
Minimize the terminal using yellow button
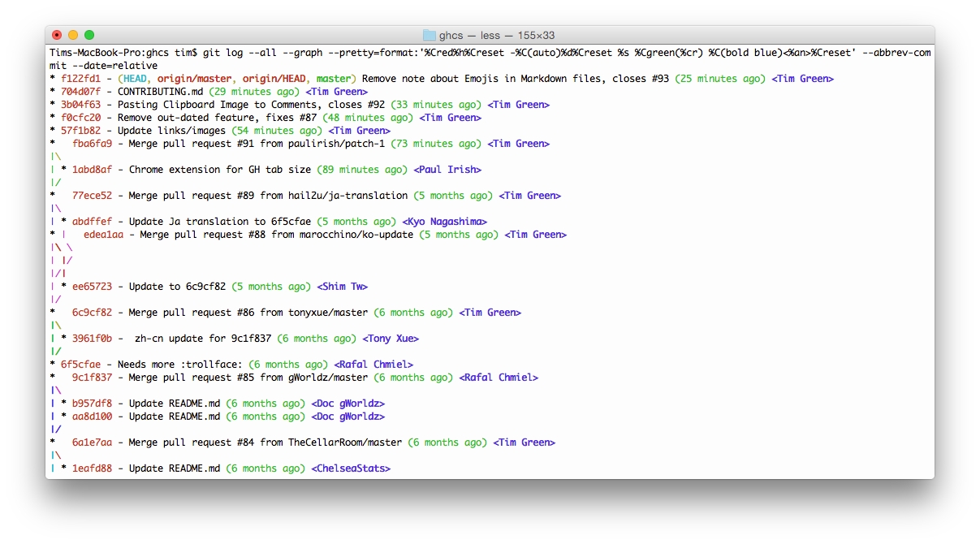(x=73, y=35)
